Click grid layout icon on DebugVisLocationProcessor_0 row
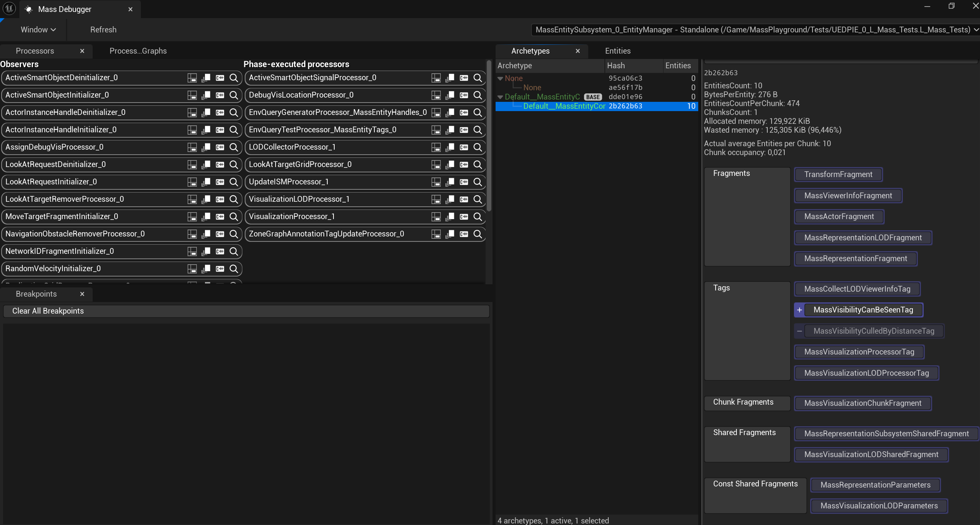980x525 pixels. [436, 95]
